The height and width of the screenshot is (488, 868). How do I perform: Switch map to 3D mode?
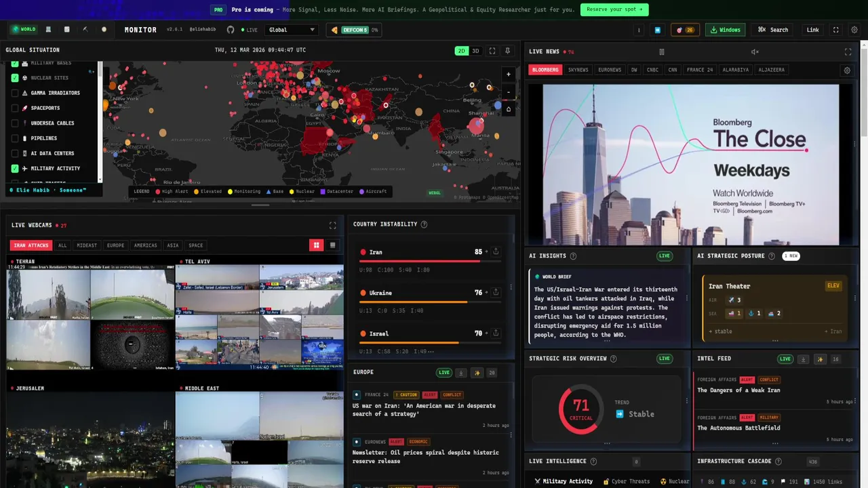click(x=475, y=51)
